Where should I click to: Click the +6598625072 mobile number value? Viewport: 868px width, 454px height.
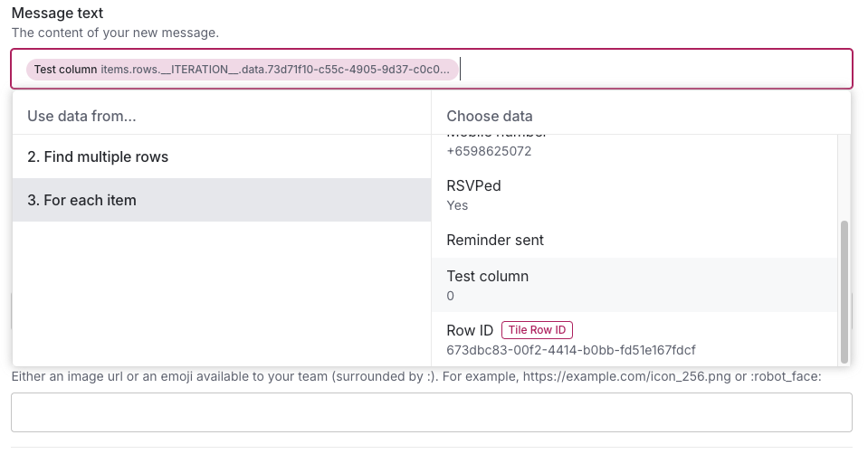point(489,151)
